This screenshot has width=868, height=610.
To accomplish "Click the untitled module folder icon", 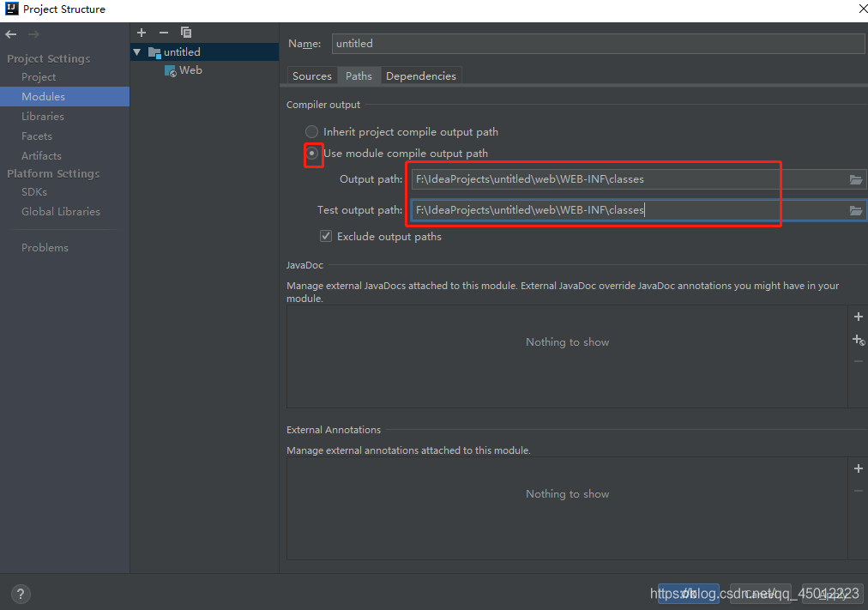I will [154, 52].
